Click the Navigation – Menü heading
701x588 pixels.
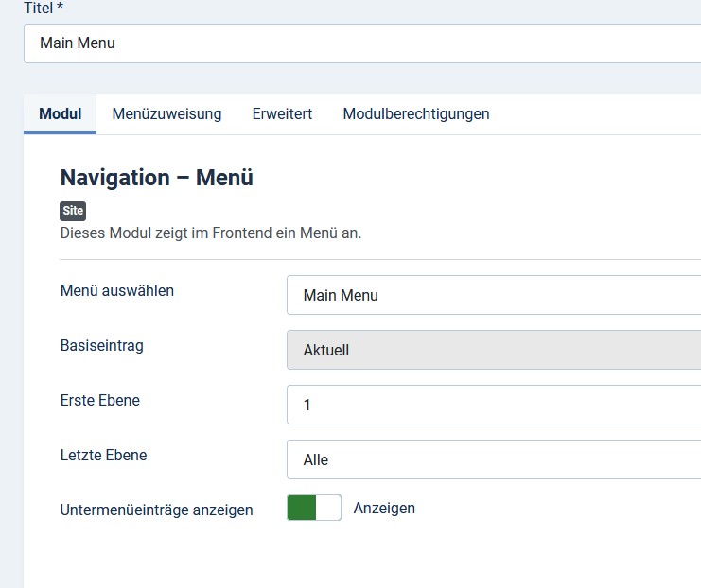[156, 178]
